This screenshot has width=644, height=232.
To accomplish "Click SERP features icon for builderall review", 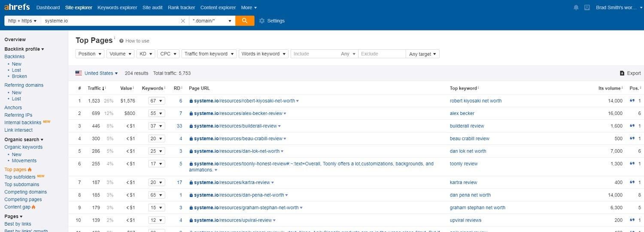I will tap(632, 126).
